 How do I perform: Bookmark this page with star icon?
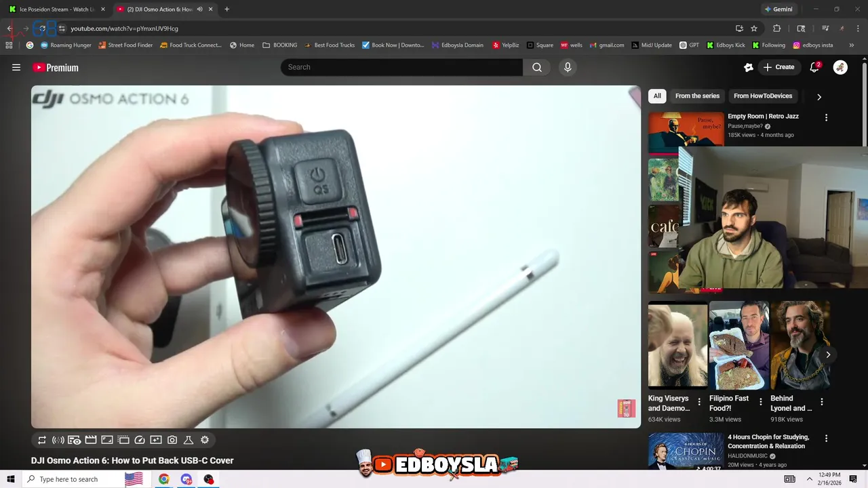tap(754, 28)
